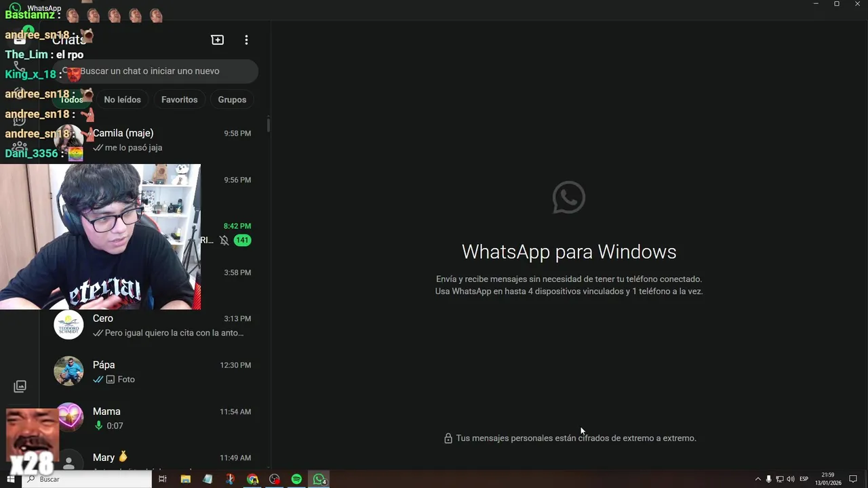Click the Mama heart avatar
Image resolution: width=868 pixels, height=488 pixels.
click(x=68, y=418)
